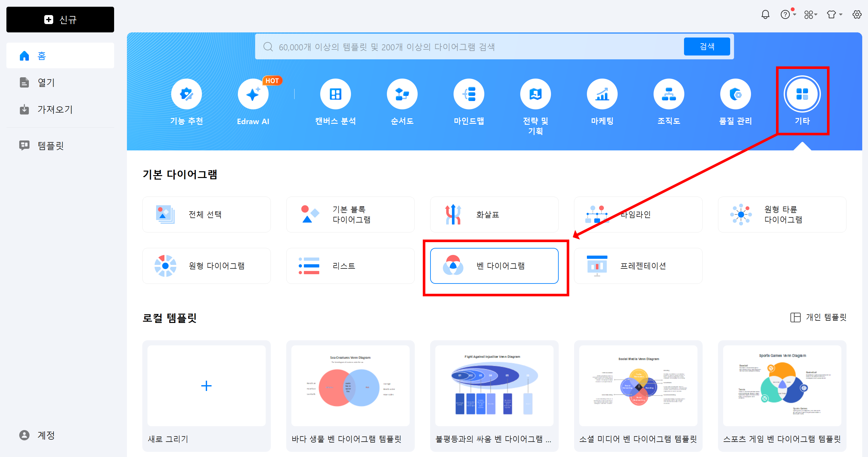
Task: Select 가져오기 import in sidebar
Action: [60, 110]
